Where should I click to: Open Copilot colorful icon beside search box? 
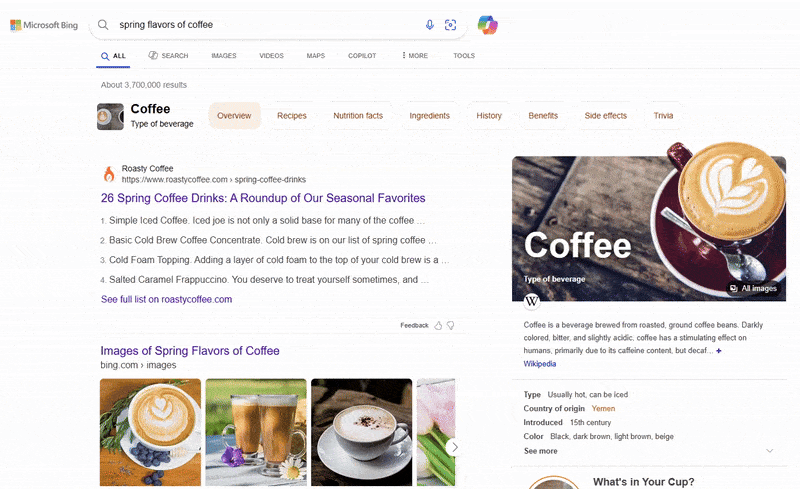point(487,25)
